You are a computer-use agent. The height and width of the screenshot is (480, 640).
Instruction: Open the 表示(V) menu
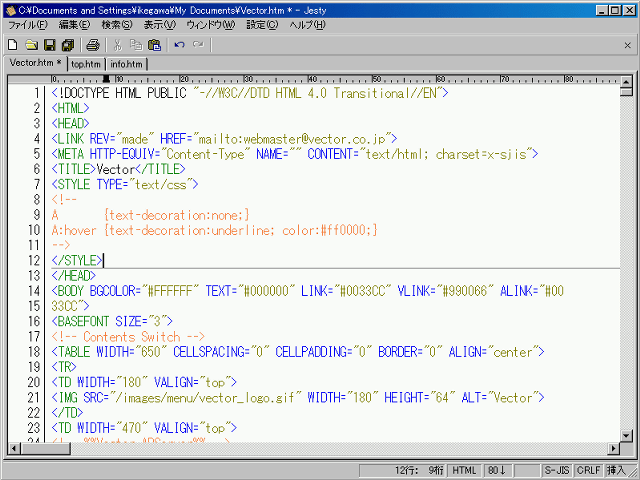pos(160,25)
